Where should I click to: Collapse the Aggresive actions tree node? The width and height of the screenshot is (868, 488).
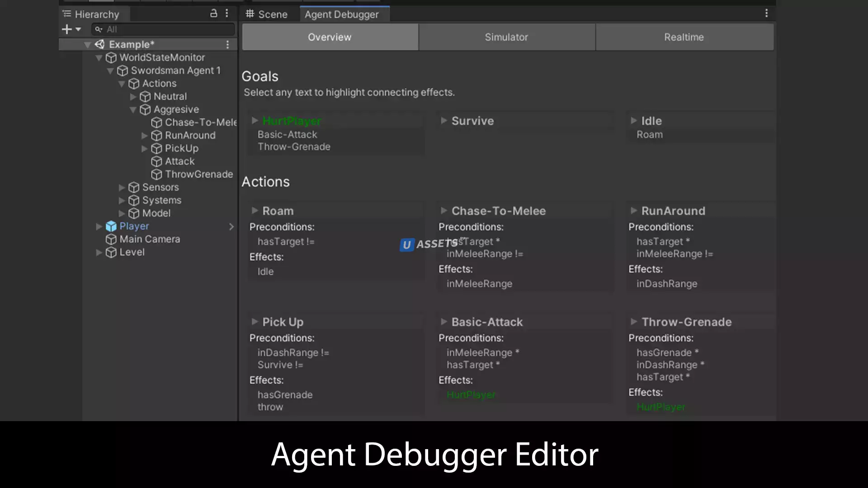pos(133,110)
